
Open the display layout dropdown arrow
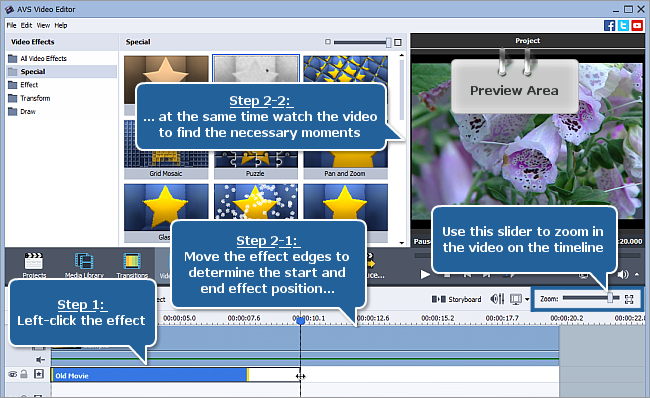[527, 299]
